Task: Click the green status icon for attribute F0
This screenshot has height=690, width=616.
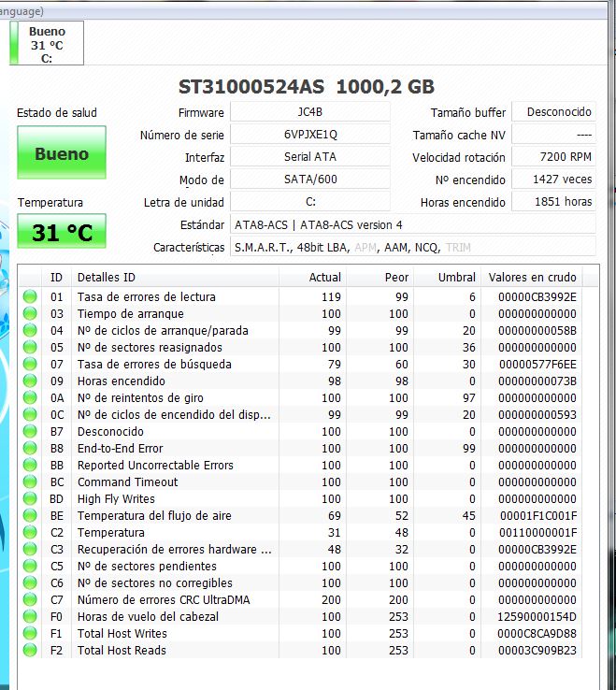Action: coord(30,616)
